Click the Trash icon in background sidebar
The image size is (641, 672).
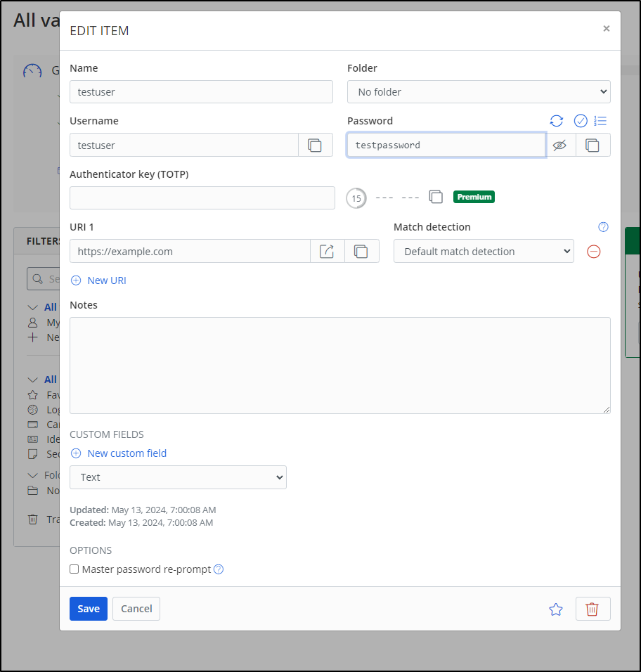click(x=32, y=519)
